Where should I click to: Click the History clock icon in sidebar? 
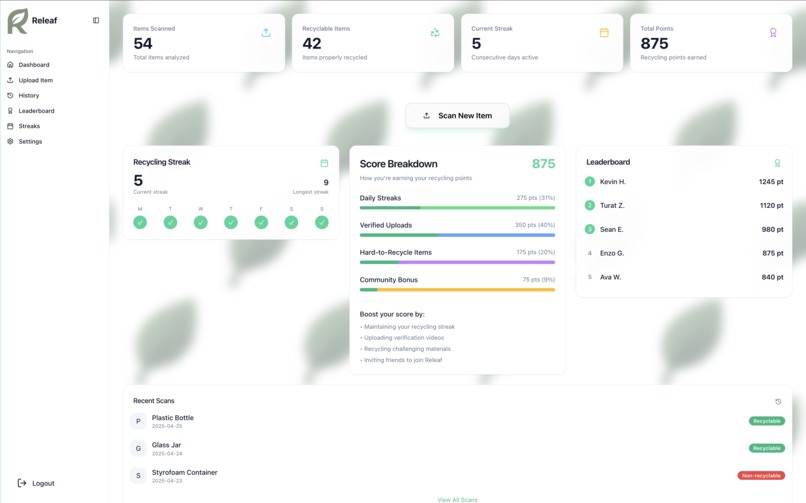coord(10,96)
